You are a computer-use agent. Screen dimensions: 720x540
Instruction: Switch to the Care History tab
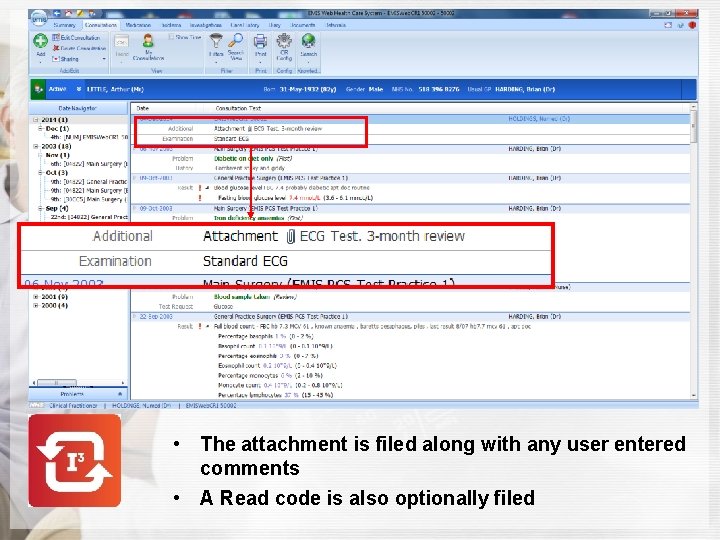[x=245, y=25]
